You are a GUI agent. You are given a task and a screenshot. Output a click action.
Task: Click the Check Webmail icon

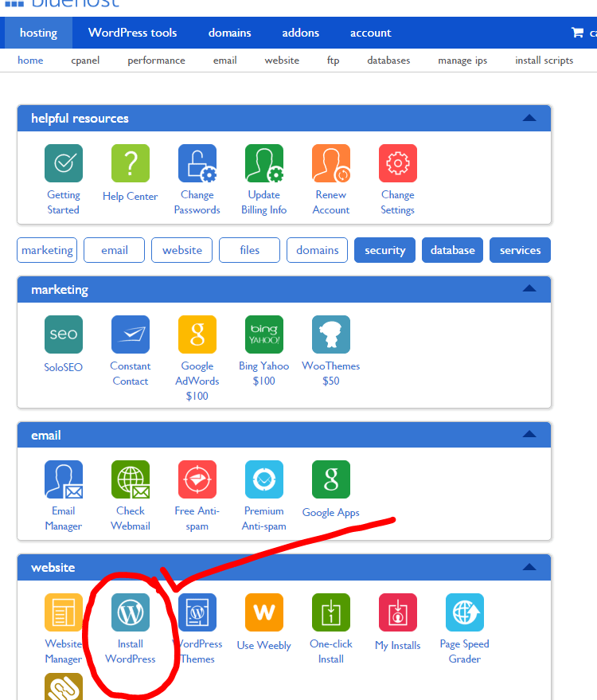pyautogui.click(x=131, y=479)
